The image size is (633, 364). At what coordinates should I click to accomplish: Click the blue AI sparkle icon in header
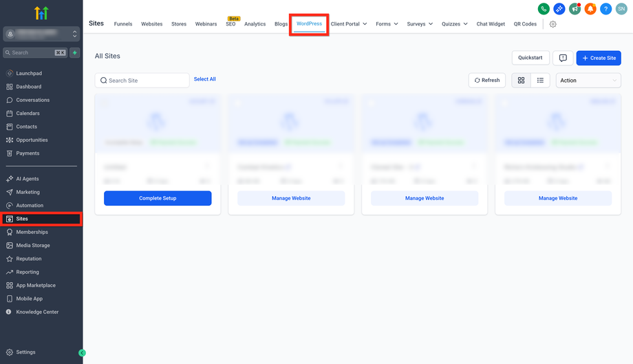click(x=559, y=8)
